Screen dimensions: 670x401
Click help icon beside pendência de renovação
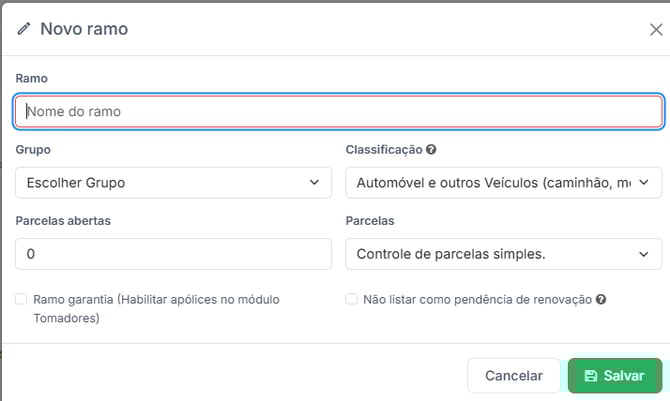coord(601,299)
